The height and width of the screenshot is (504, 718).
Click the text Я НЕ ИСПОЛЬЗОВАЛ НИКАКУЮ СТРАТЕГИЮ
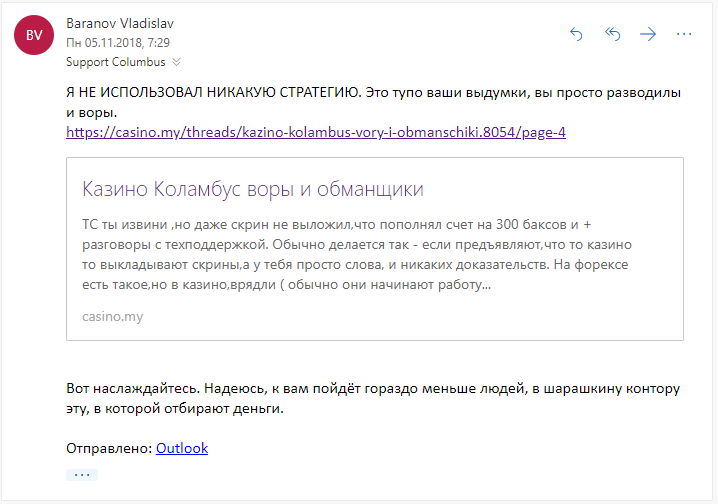(x=214, y=92)
